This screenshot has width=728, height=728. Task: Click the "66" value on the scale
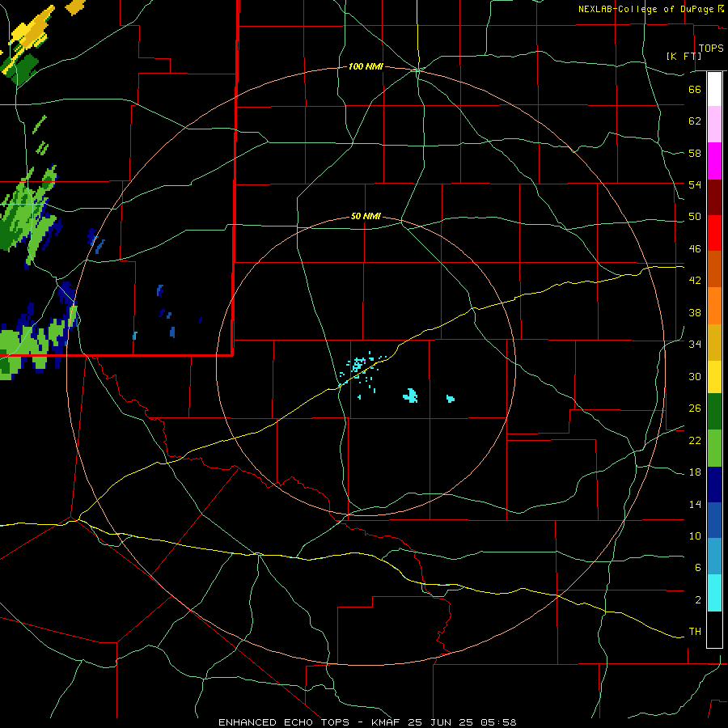(695, 89)
